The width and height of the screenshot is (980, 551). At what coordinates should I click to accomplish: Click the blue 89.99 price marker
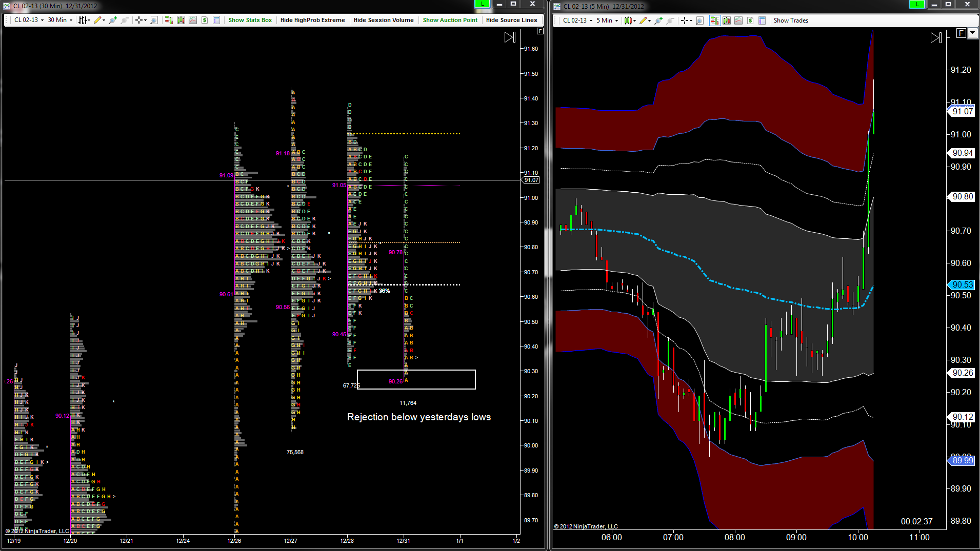point(962,460)
